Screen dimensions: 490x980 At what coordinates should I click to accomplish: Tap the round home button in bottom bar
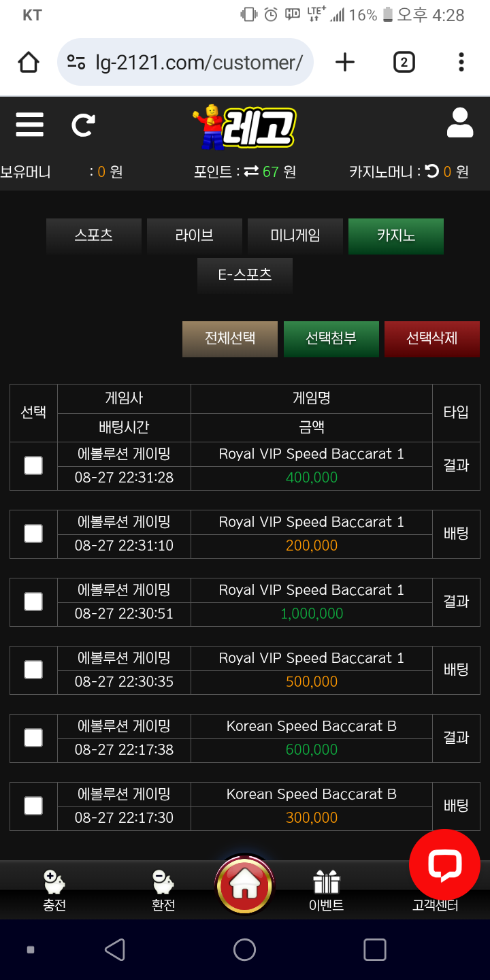coord(244,885)
